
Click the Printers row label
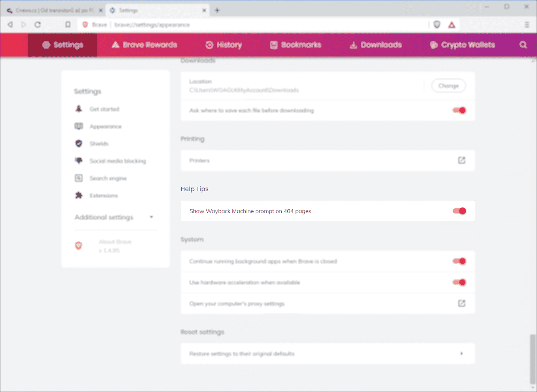coord(199,160)
